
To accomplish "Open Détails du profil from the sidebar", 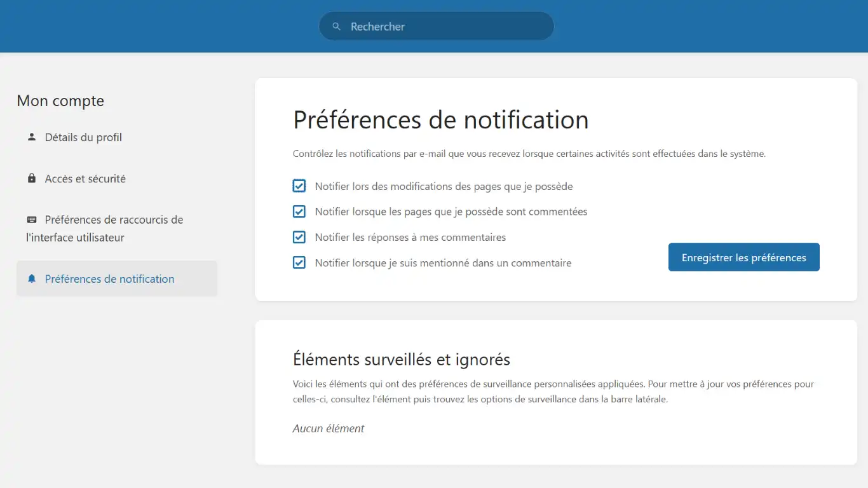I will (83, 137).
